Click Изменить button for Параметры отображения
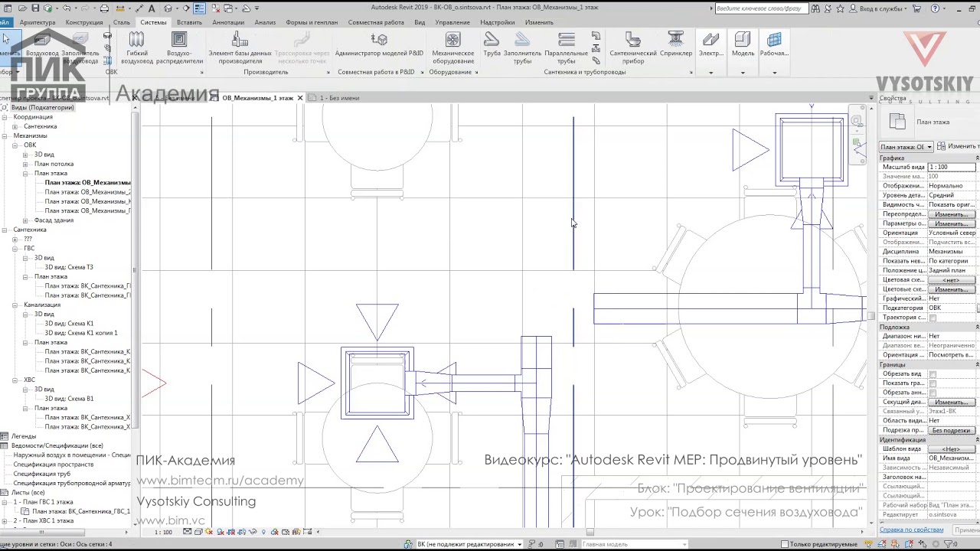The width and height of the screenshot is (980, 551). pyautogui.click(x=952, y=223)
